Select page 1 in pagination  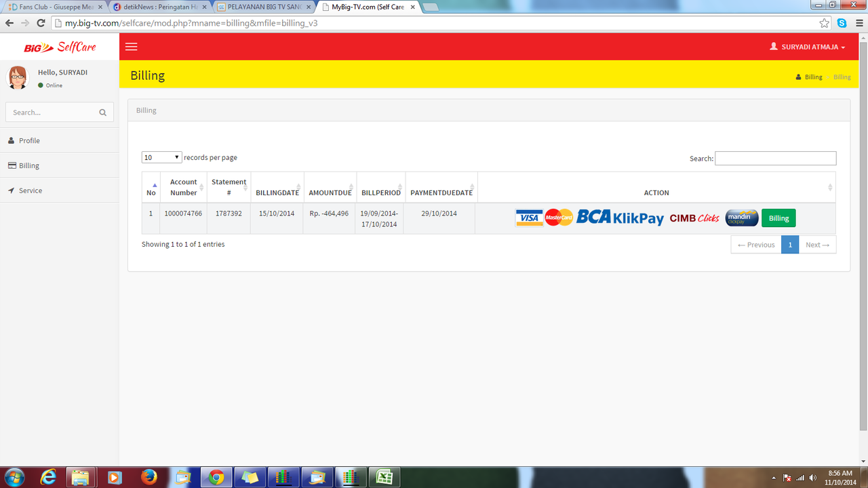790,245
